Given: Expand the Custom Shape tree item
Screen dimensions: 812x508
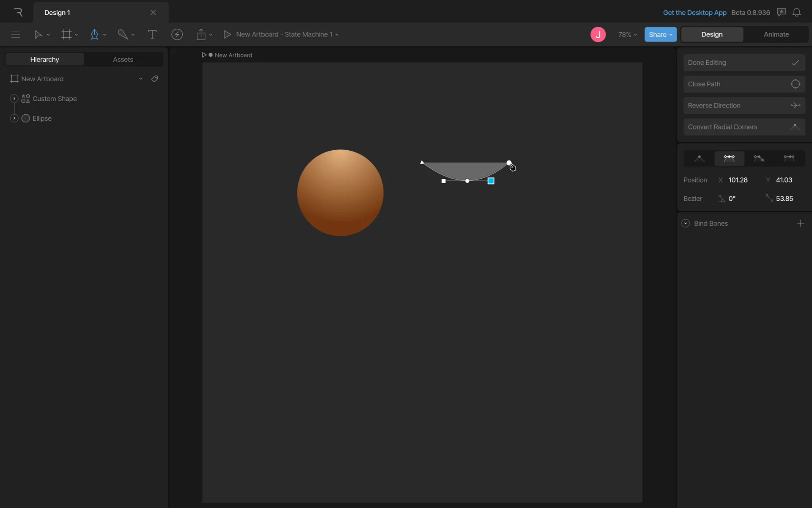Looking at the screenshot, I should point(14,99).
